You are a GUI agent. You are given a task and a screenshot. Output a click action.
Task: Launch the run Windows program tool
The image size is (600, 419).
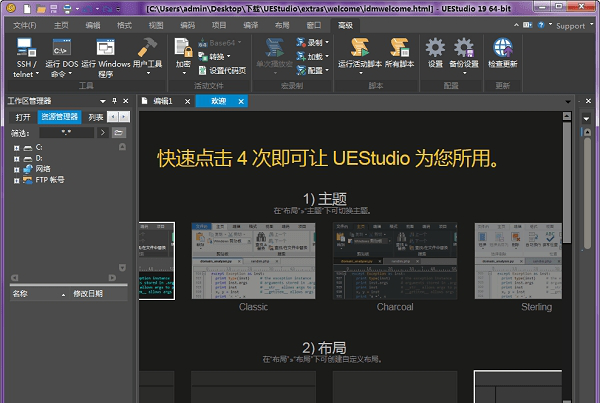click(x=106, y=57)
